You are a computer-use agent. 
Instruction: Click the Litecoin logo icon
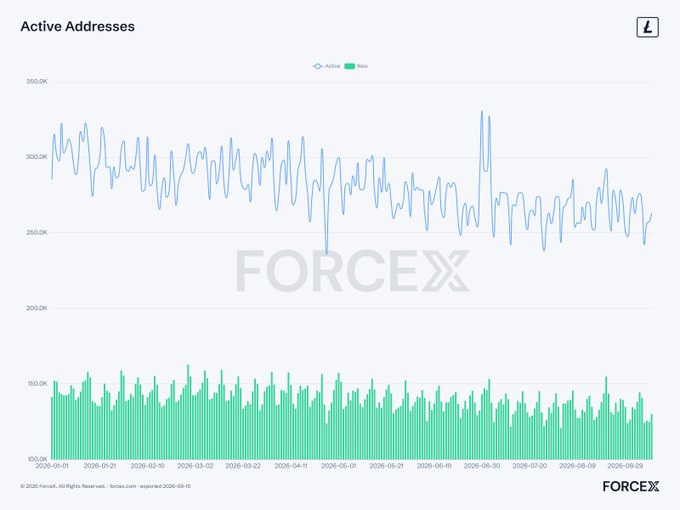point(647,27)
